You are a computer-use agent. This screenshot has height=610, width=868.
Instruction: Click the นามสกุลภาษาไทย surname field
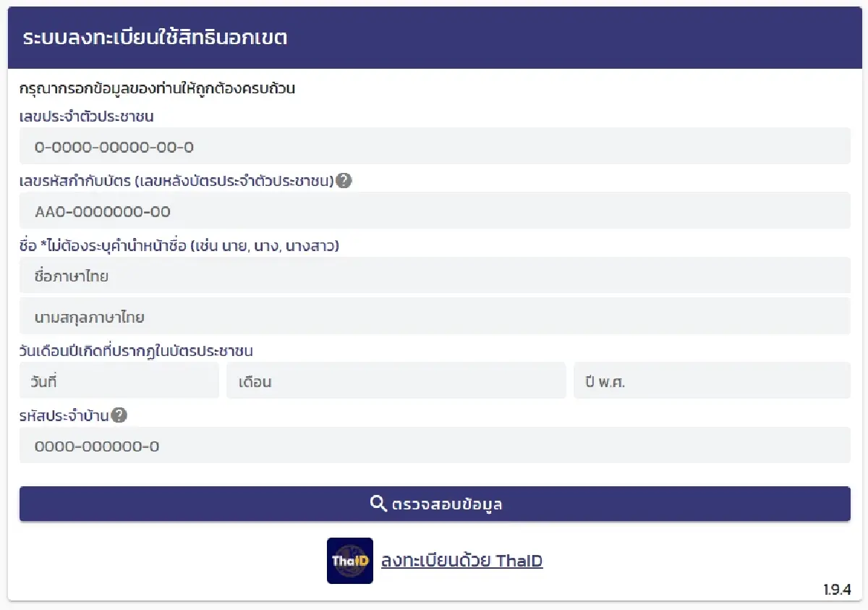pyautogui.click(x=434, y=317)
